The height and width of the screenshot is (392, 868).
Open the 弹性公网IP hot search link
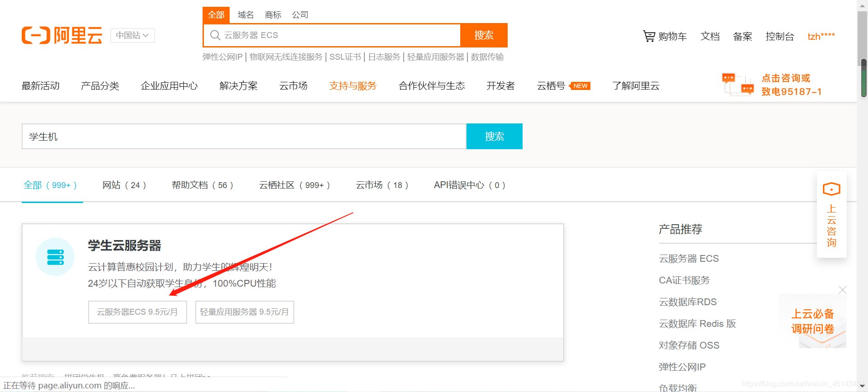222,57
